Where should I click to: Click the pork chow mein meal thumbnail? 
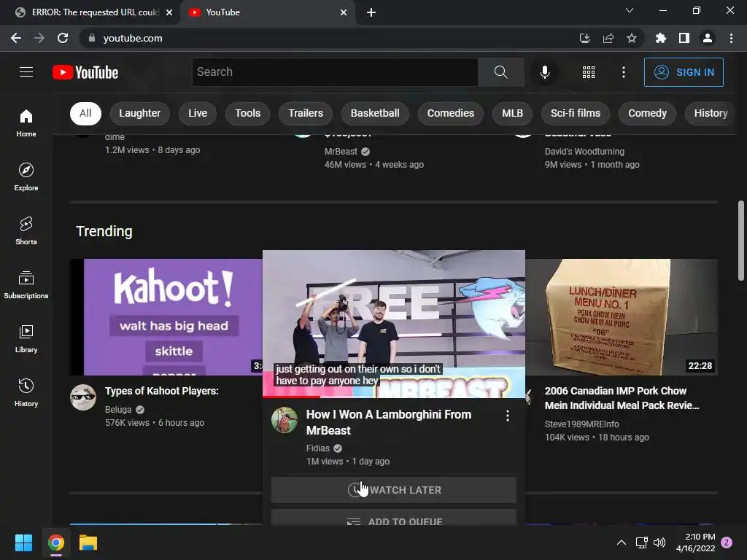622,317
